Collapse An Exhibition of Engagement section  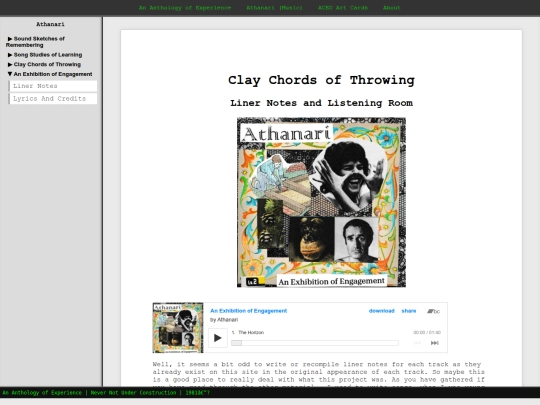tap(50, 74)
